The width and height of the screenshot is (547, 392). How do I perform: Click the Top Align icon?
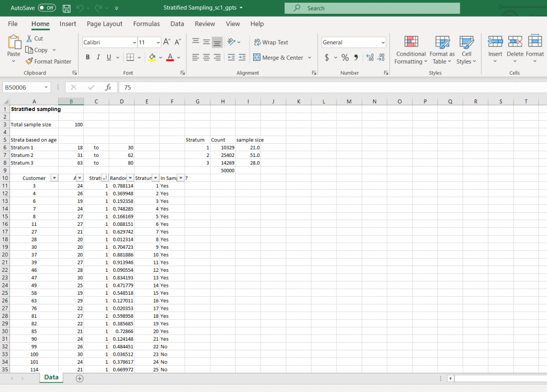(x=196, y=42)
